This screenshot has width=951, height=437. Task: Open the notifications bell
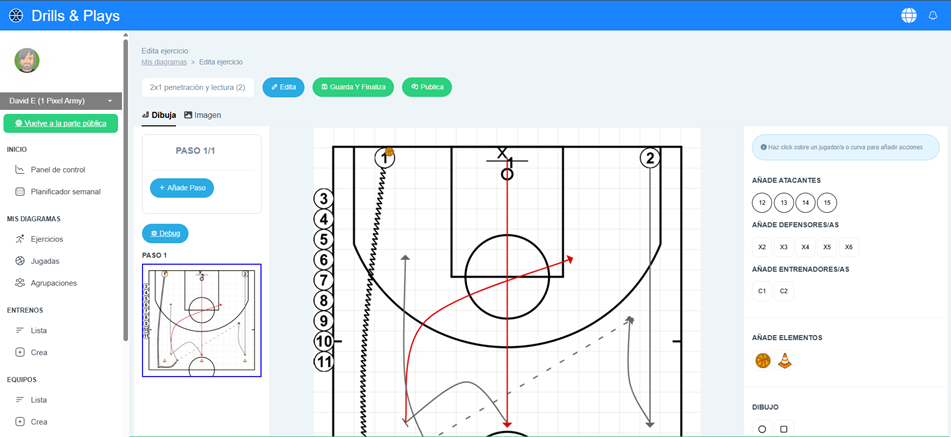(933, 16)
